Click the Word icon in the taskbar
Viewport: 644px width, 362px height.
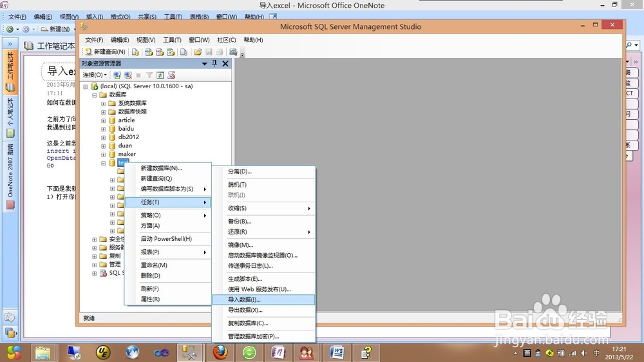337,352
